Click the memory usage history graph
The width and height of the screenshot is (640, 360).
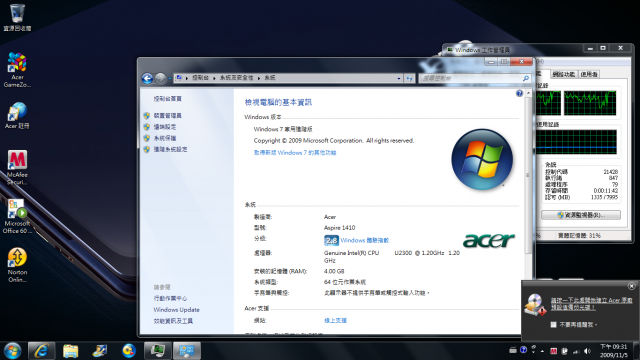click(576, 142)
